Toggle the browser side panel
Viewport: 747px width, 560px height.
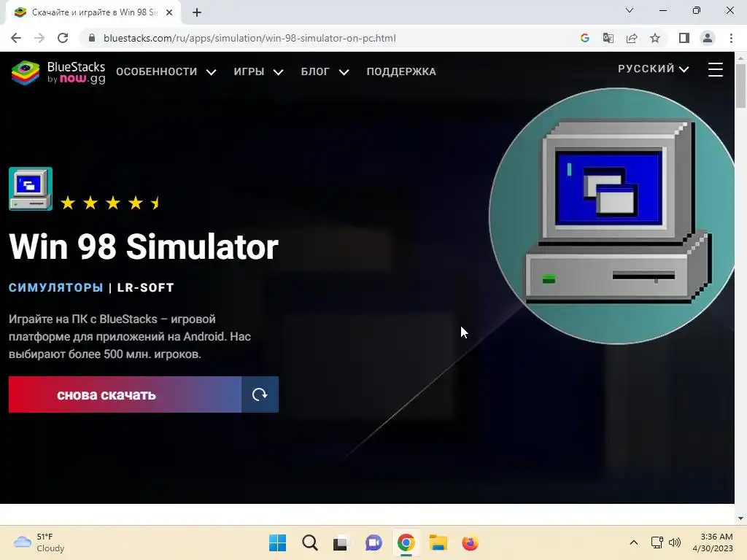pyautogui.click(x=684, y=38)
